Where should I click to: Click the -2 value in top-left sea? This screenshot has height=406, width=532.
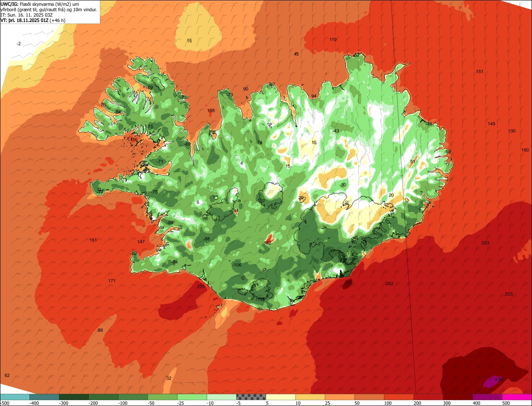[19, 44]
